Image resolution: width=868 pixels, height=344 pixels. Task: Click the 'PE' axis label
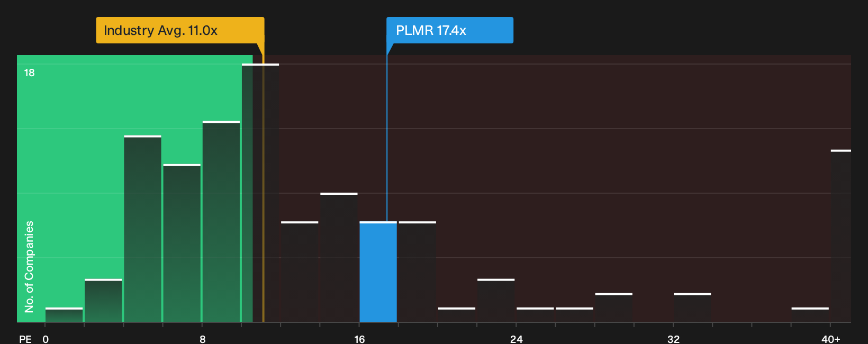tap(25, 339)
